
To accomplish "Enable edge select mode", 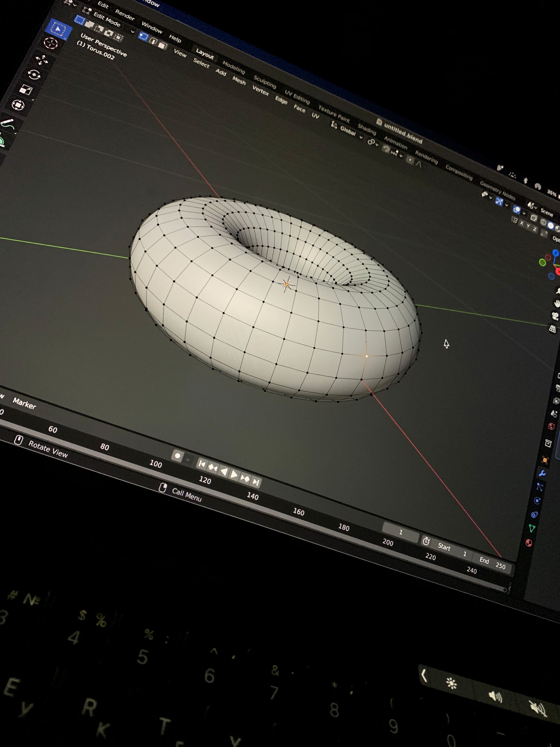I will coord(154,41).
